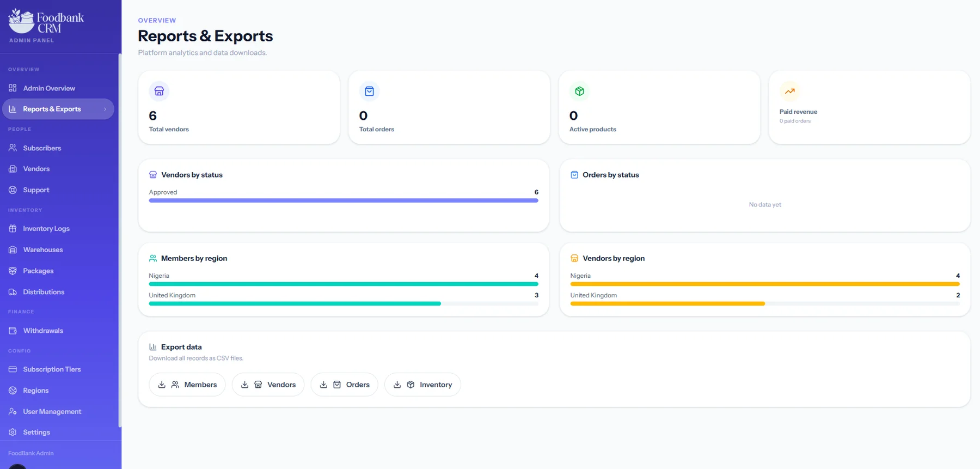Click the Total vendors store icon
The height and width of the screenshot is (469, 980).
click(x=159, y=91)
